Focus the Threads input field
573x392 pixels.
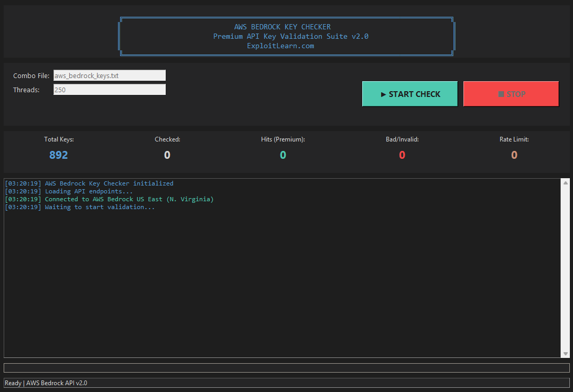(x=109, y=90)
